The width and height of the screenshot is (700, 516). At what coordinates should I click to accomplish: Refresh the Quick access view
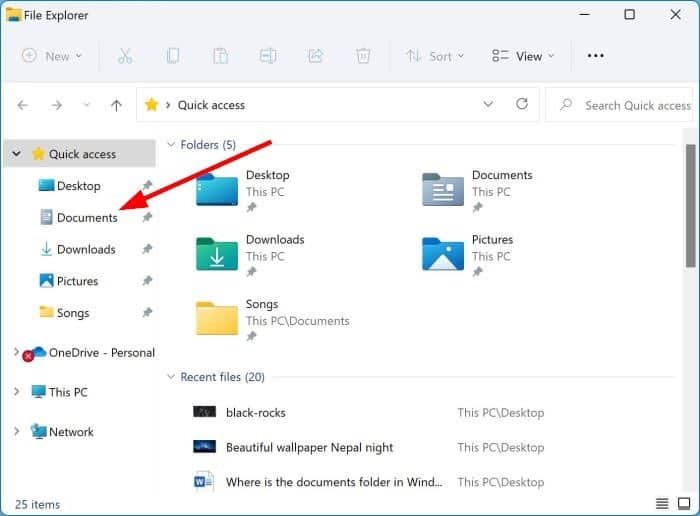522,104
